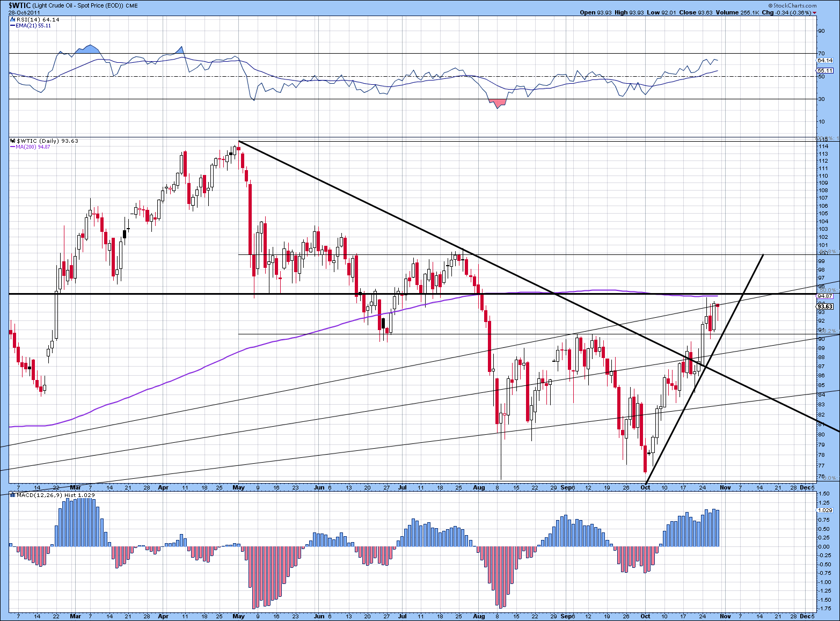The image size is (840, 621).
Task: Click the candlestick icon beside $WTIC (Daily)
Action: click(x=13, y=141)
